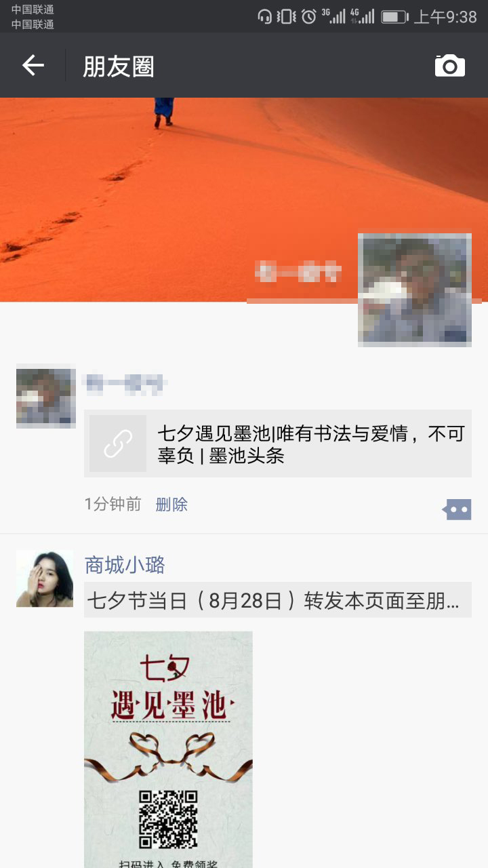This screenshot has height=868, width=488.
Task: Tap the QR code in poster
Action: point(168,819)
